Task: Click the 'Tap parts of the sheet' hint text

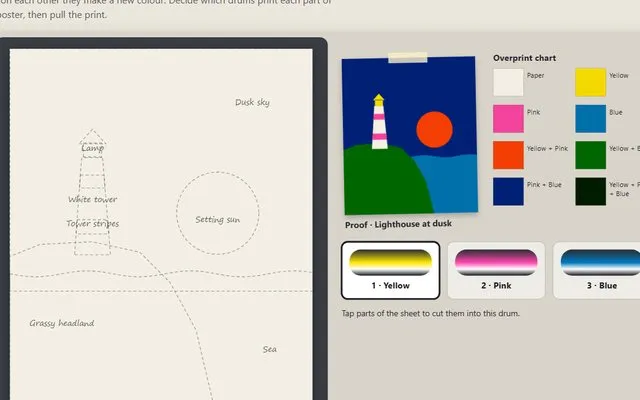Action: pos(431,313)
